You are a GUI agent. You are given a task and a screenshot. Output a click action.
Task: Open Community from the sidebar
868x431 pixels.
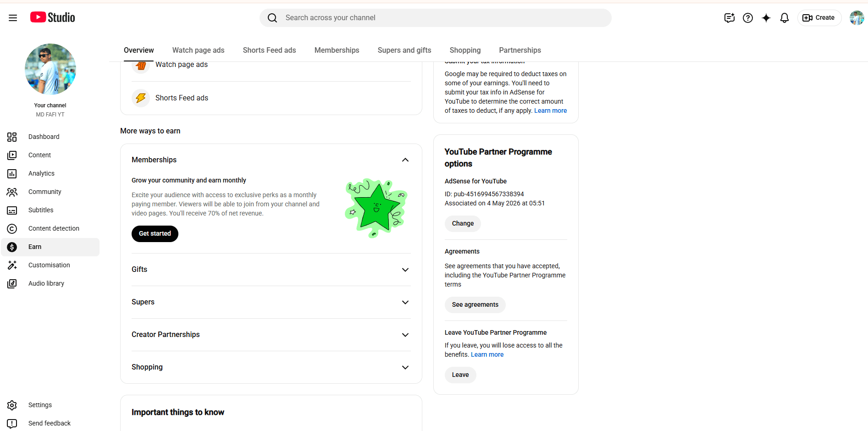pyautogui.click(x=50, y=192)
